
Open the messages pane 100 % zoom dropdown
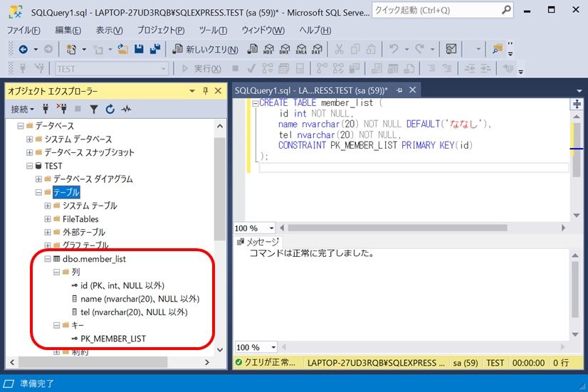pyautogui.click(x=273, y=347)
